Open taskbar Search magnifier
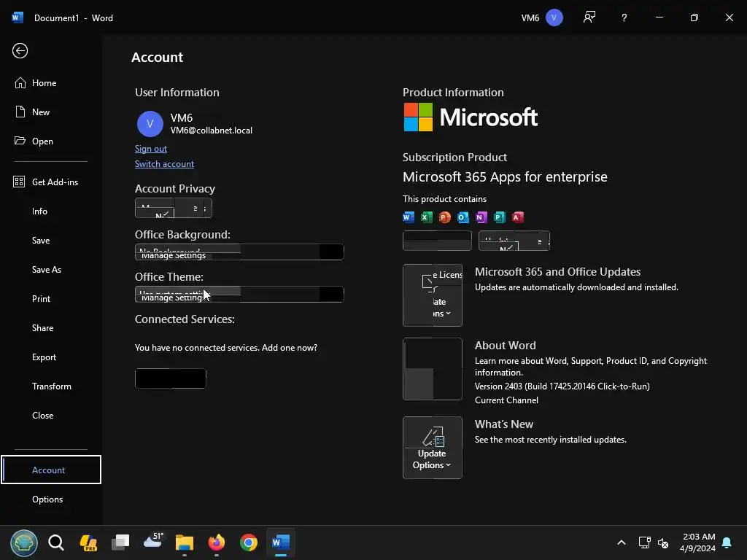 pos(56,542)
